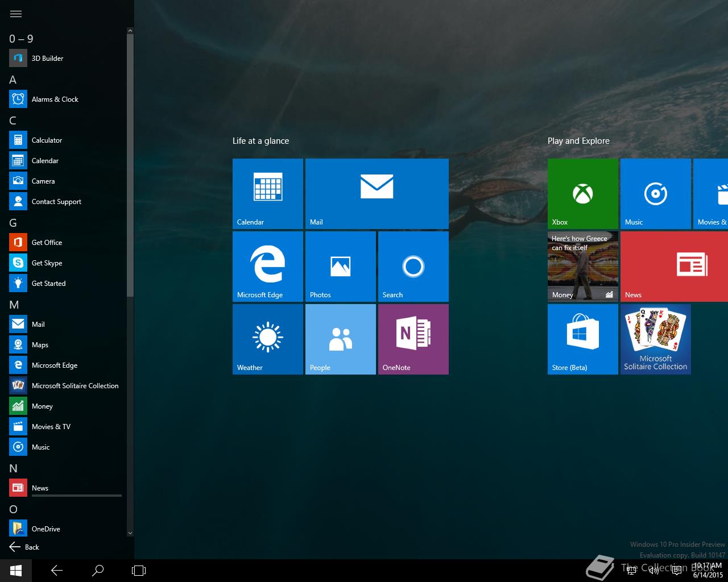
Task: Click the letter M group header
Action: coord(14,305)
